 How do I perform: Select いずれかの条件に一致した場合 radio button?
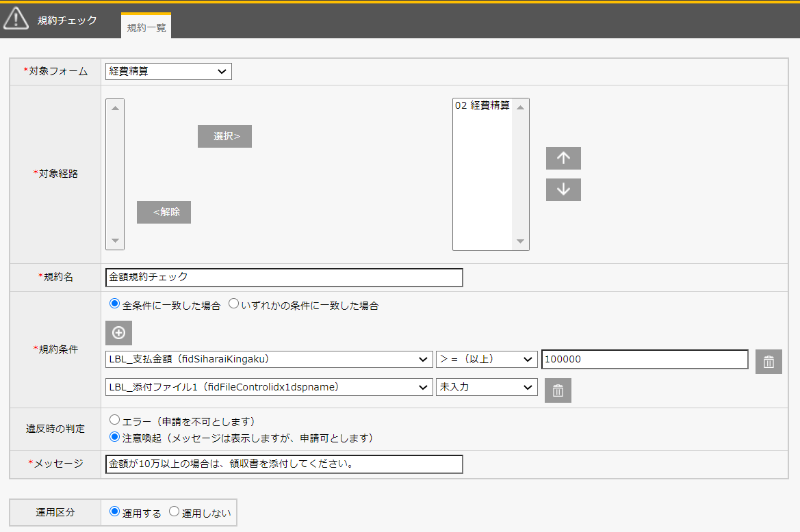[x=233, y=304]
